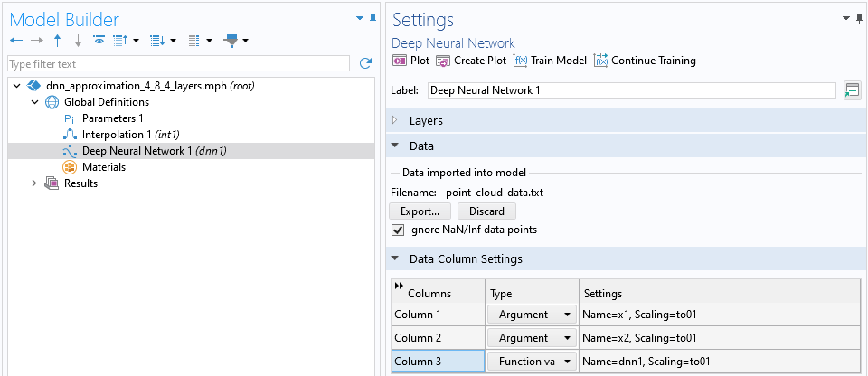Viewport: 868px width, 376px height.
Task: Click Continue Training in toolbar
Action: coord(645,61)
